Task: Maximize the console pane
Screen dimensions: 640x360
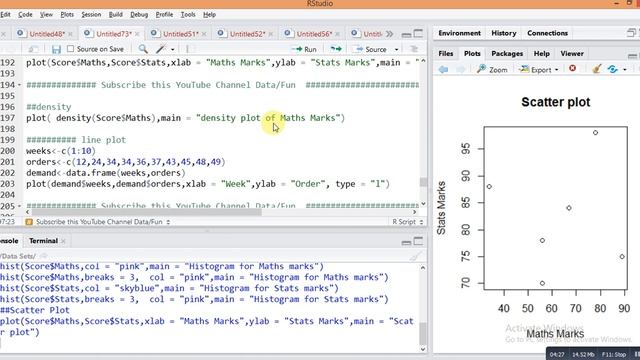Action: coord(418,241)
